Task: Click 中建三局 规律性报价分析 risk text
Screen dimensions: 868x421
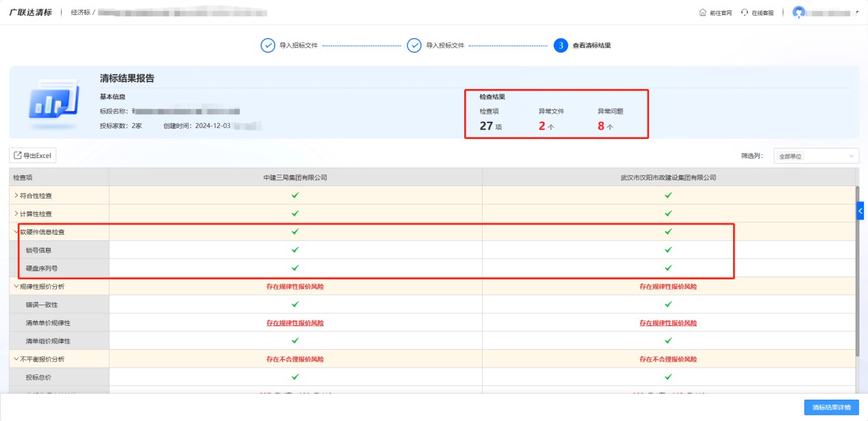Action: coord(295,286)
